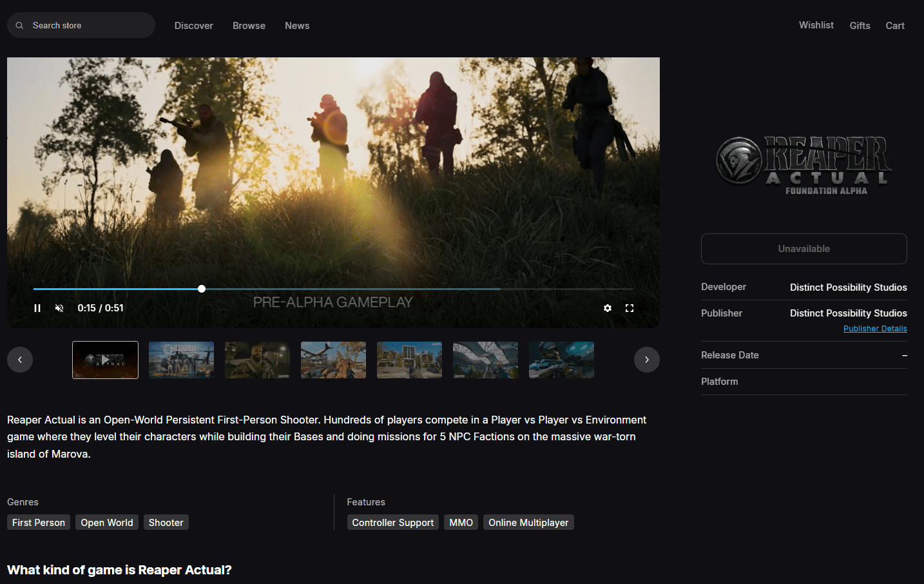Open the fourth screenshot thumbnail with aircraft
Image resolution: width=924 pixels, height=584 pixels.
click(x=333, y=360)
